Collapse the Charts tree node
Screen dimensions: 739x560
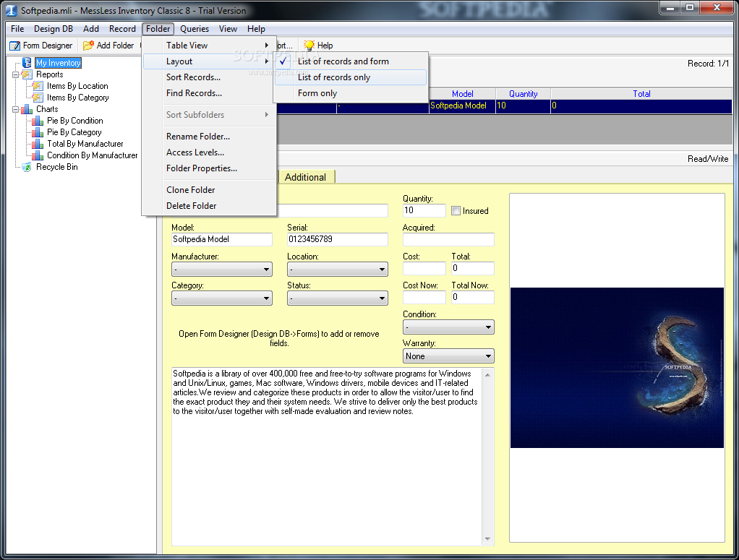click(16, 109)
